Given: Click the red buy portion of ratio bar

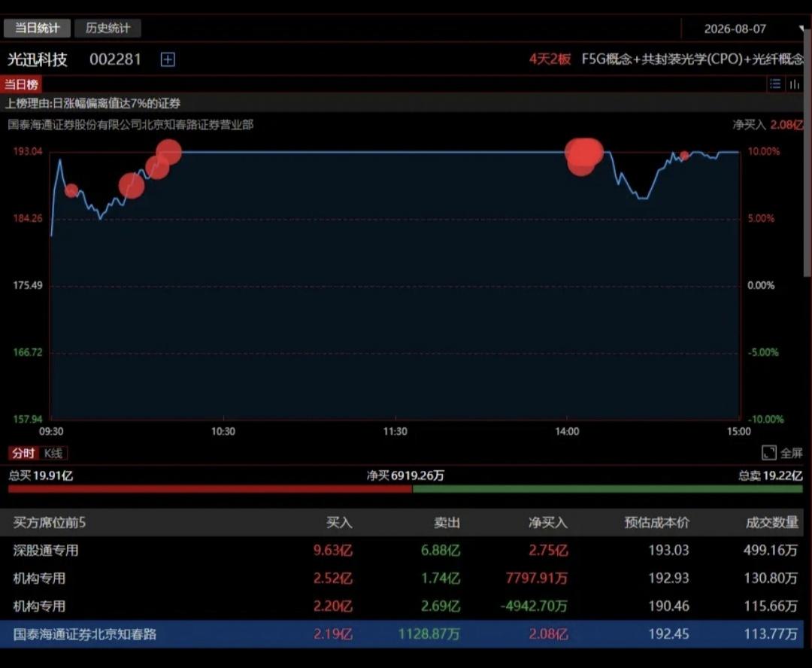Looking at the screenshot, I should pos(211,489).
